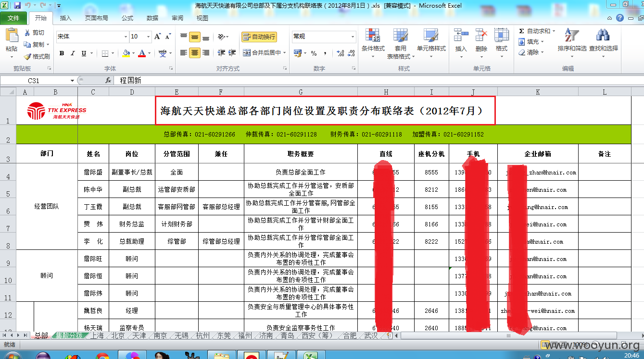
Task: Click the cell borders icon
Action: click(x=105, y=53)
